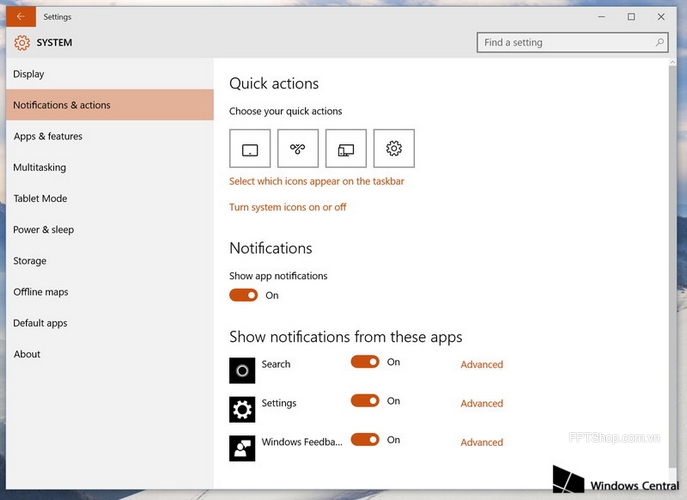
Task: Select the Project display quick action tile
Action: pyautogui.click(x=346, y=148)
